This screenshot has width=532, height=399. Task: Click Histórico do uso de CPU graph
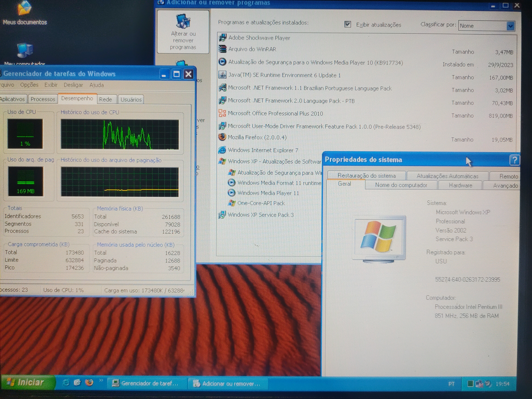[x=119, y=134]
